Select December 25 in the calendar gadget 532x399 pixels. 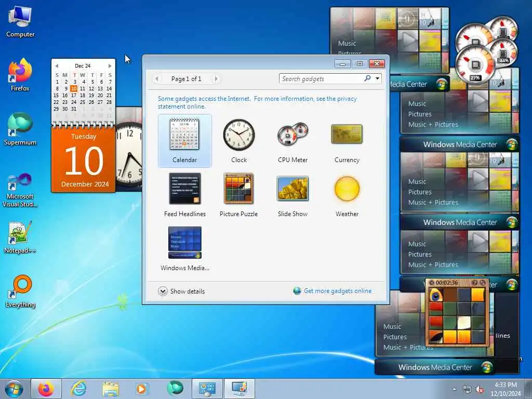(x=83, y=102)
